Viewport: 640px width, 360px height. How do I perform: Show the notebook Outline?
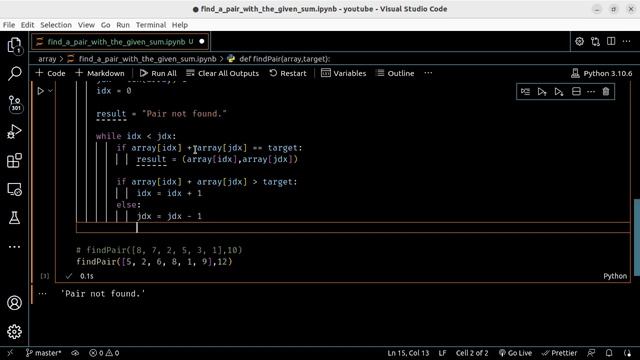(395, 73)
